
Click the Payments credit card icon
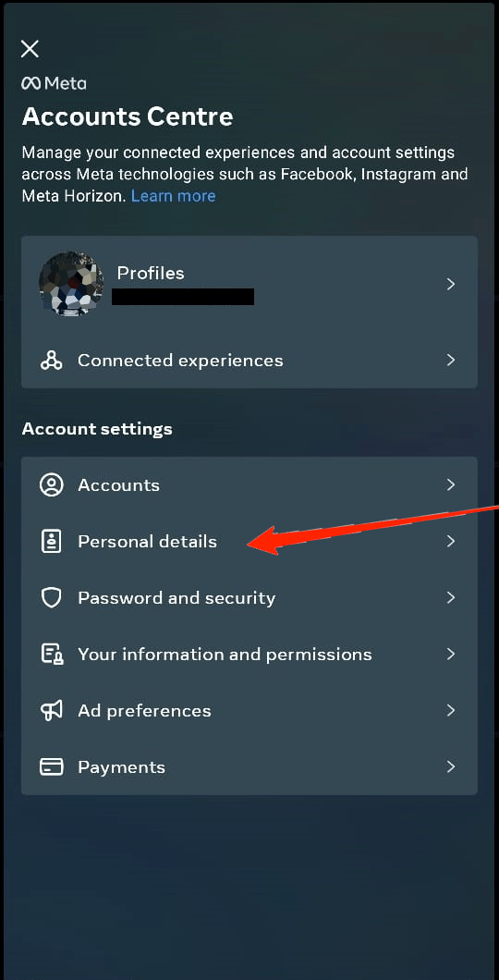[51, 766]
